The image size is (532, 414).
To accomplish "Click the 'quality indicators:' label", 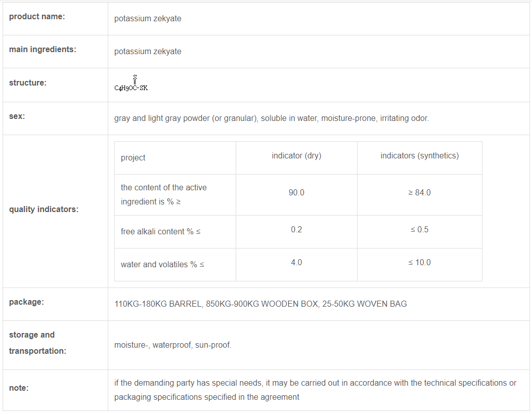I will coord(43,210).
